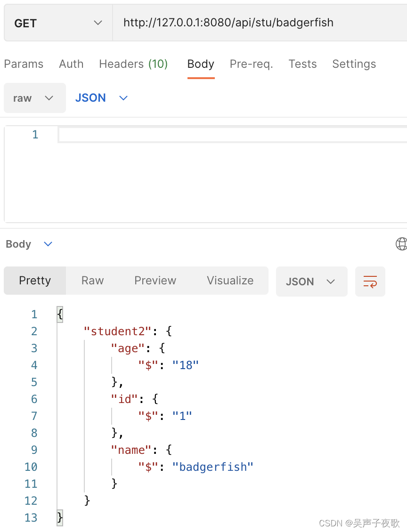
Task: Open the response JSON format dropdown
Action: [312, 282]
